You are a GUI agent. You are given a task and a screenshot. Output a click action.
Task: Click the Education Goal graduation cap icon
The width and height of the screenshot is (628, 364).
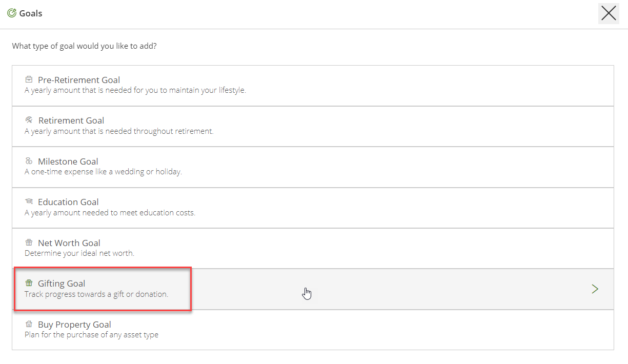pos(29,201)
